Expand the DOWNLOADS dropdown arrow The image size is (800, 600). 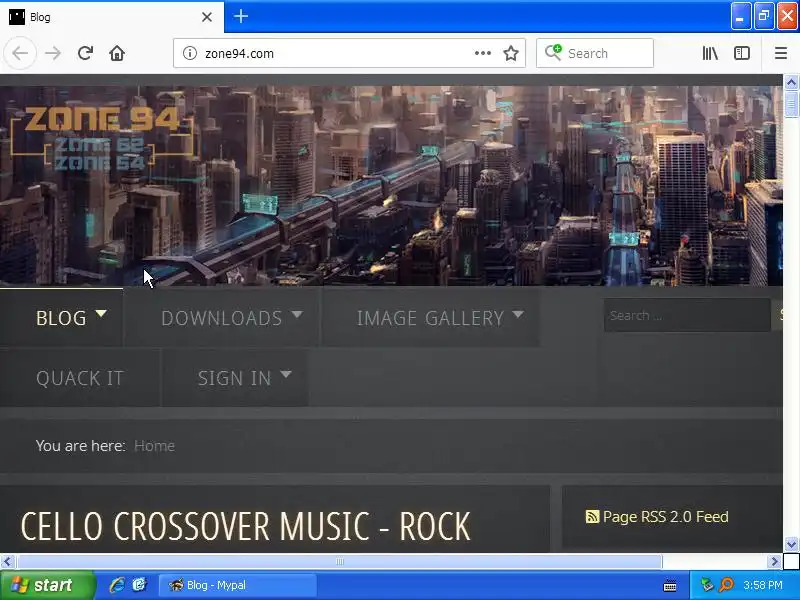point(297,314)
